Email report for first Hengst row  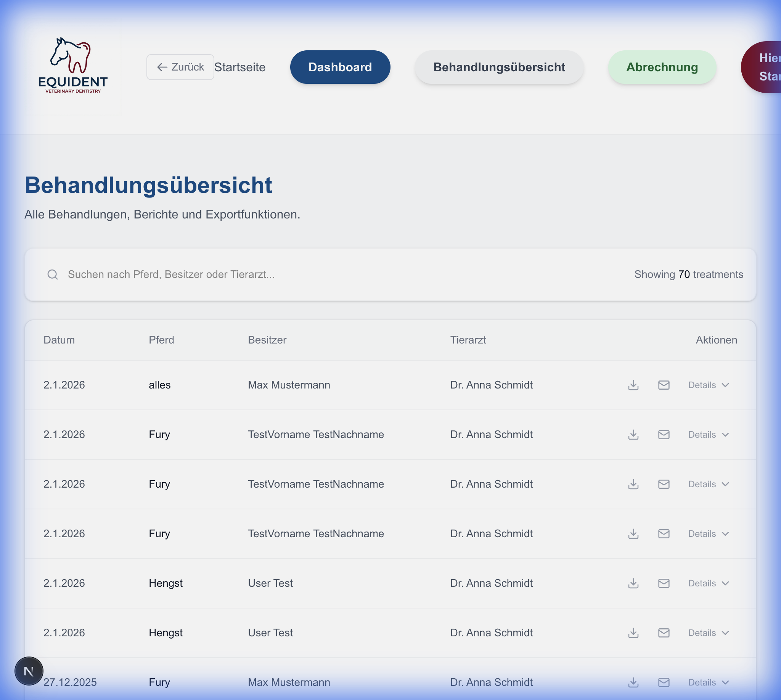pyautogui.click(x=664, y=583)
